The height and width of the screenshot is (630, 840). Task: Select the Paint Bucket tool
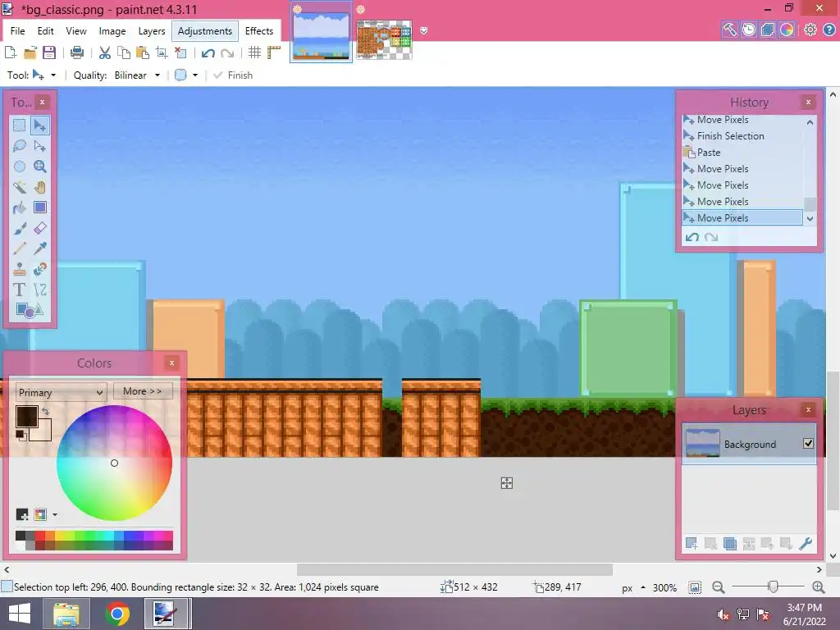click(x=20, y=208)
